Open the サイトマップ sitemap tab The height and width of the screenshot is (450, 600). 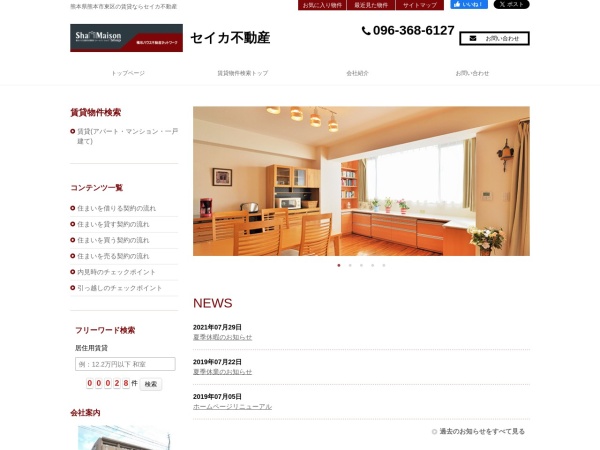click(x=420, y=5)
